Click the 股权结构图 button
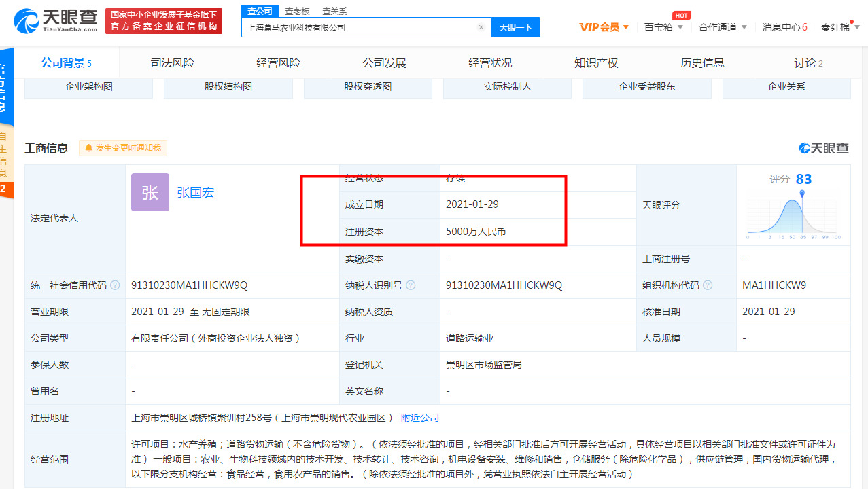This screenshot has height=489, width=868. point(228,88)
